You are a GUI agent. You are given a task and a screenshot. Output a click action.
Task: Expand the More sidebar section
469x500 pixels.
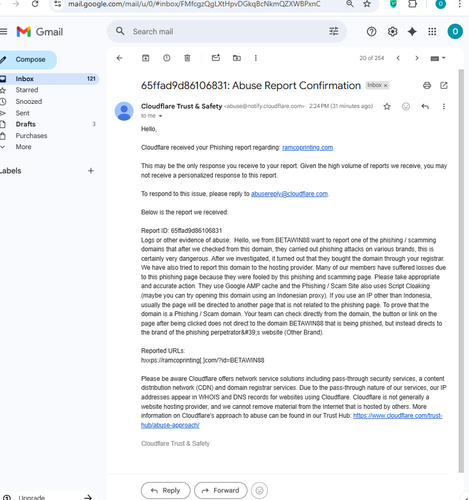[23, 147]
